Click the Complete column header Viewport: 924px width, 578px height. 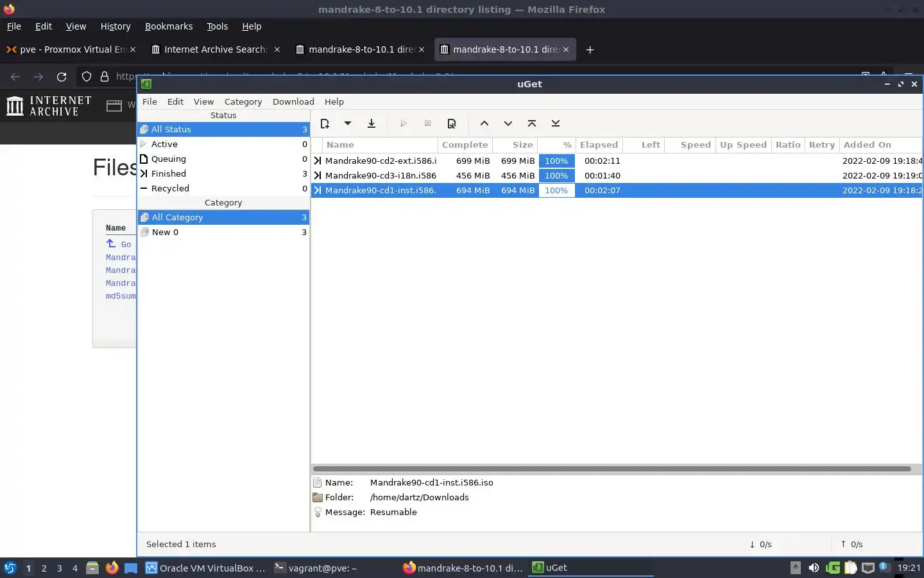click(x=465, y=144)
